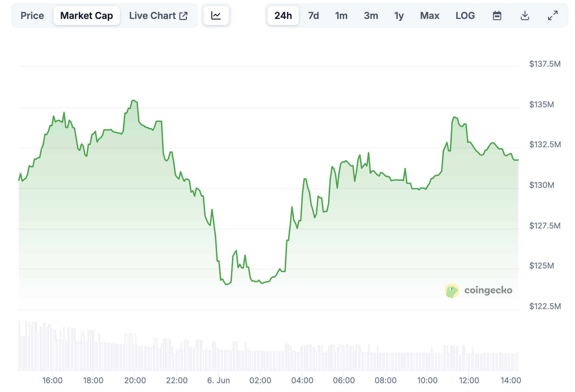Viewport: 575px width, 392px height.
Task: Select the Max time range
Action: click(429, 16)
